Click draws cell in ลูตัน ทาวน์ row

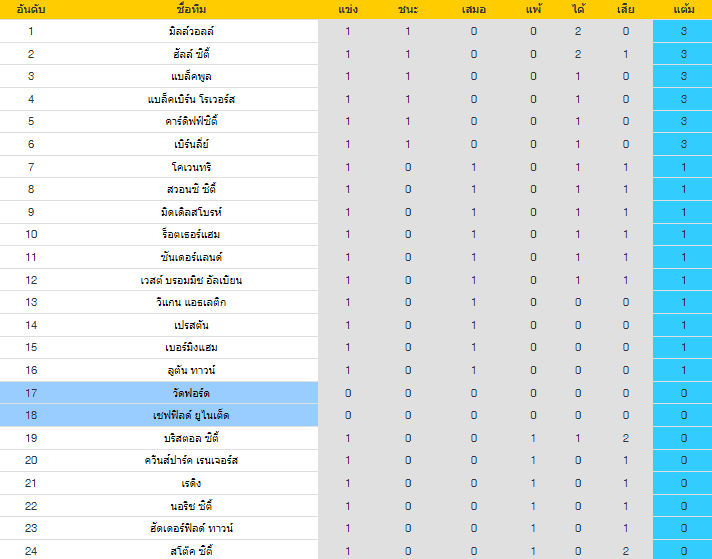click(474, 370)
